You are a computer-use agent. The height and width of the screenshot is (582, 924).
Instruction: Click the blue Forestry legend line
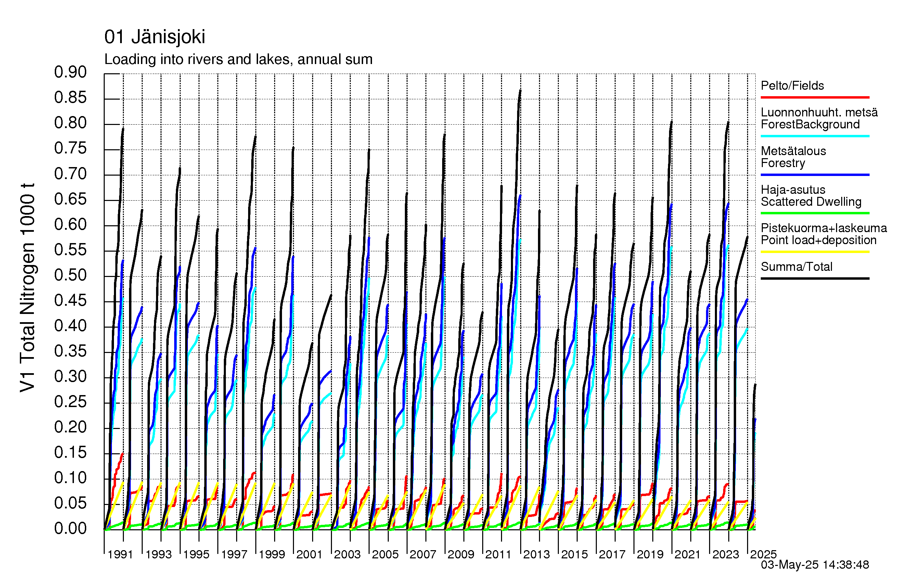[x=815, y=175]
